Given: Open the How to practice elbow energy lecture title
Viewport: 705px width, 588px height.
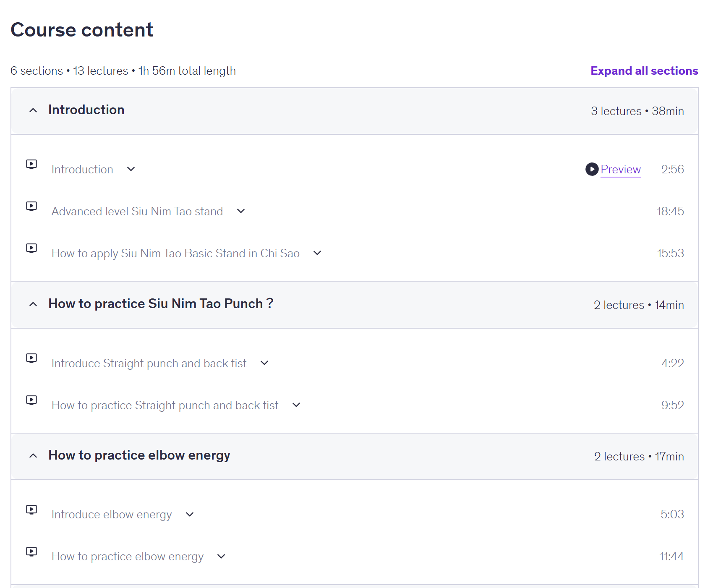Looking at the screenshot, I should coord(128,557).
